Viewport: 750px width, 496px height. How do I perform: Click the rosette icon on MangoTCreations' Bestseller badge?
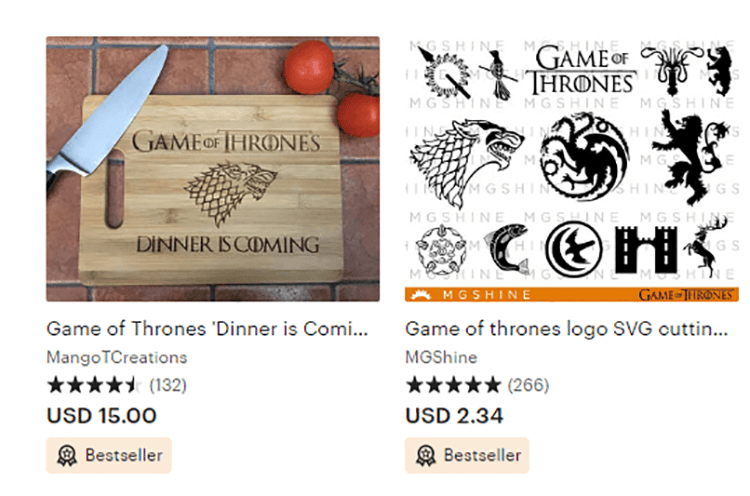pyautogui.click(x=67, y=455)
